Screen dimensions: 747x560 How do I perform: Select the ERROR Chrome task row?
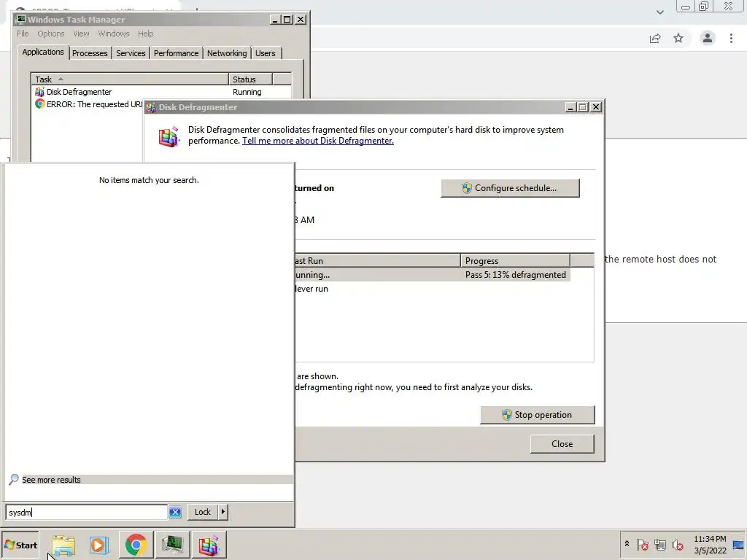(88, 104)
